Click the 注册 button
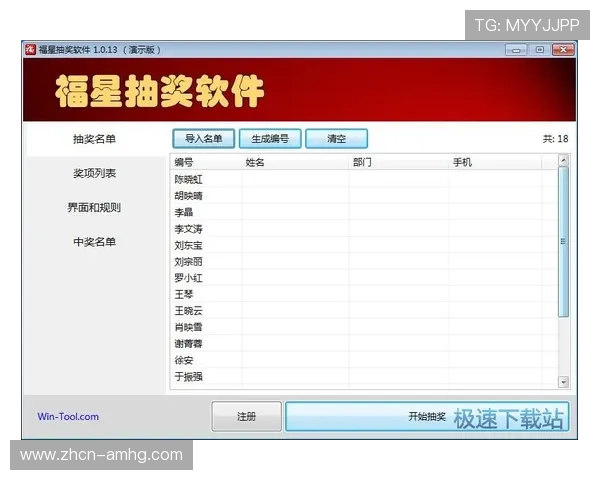This screenshot has width=600, height=480. pyautogui.click(x=246, y=416)
